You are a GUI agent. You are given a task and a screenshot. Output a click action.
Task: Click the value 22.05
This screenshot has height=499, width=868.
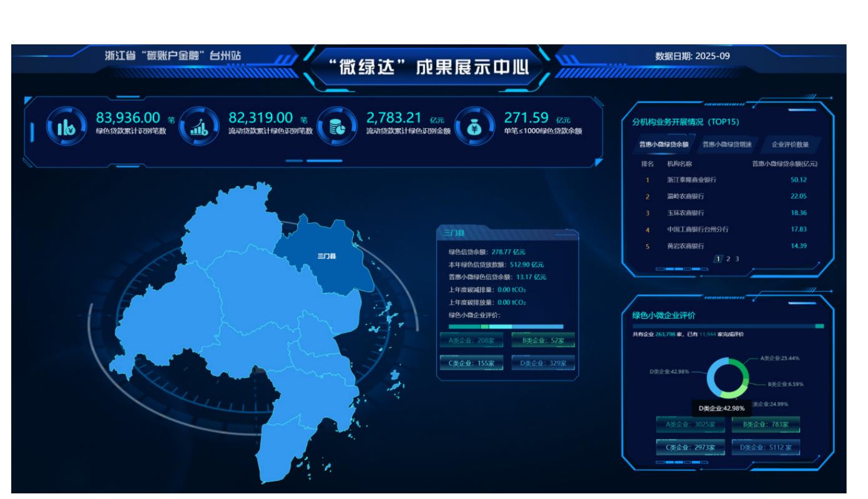tap(799, 196)
